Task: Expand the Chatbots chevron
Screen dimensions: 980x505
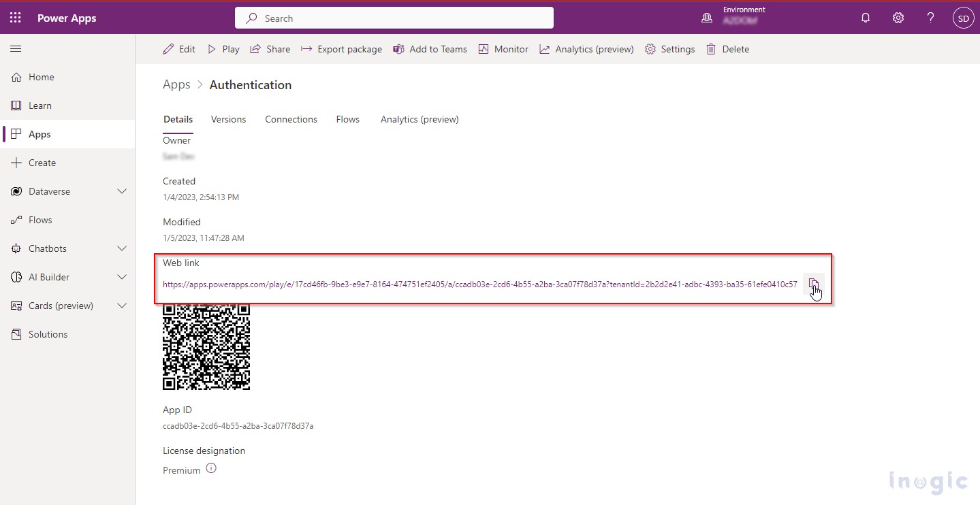Action: click(x=122, y=248)
